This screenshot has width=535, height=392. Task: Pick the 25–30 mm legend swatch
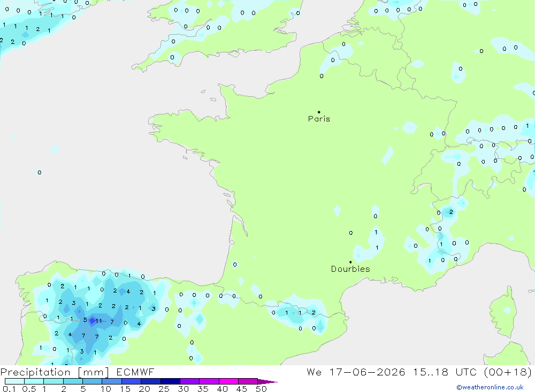click(x=170, y=381)
